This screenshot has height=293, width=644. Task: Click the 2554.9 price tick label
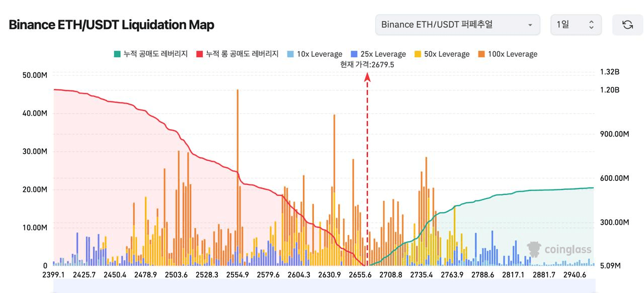(237, 274)
